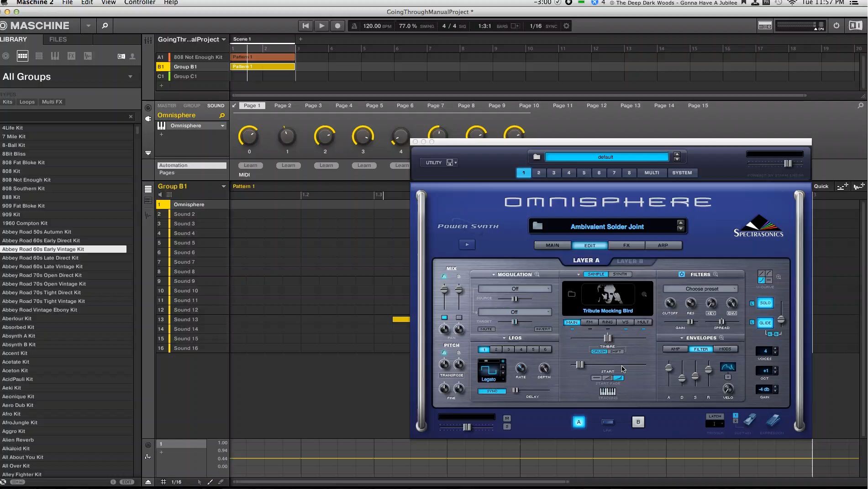Toggle the Filters power button in Omnisphere
The width and height of the screenshot is (868, 489).
[x=682, y=274]
